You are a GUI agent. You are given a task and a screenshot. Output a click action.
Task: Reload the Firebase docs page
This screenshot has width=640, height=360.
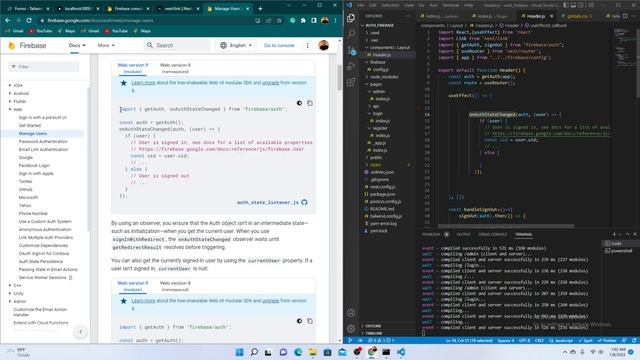click(x=29, y=20)
